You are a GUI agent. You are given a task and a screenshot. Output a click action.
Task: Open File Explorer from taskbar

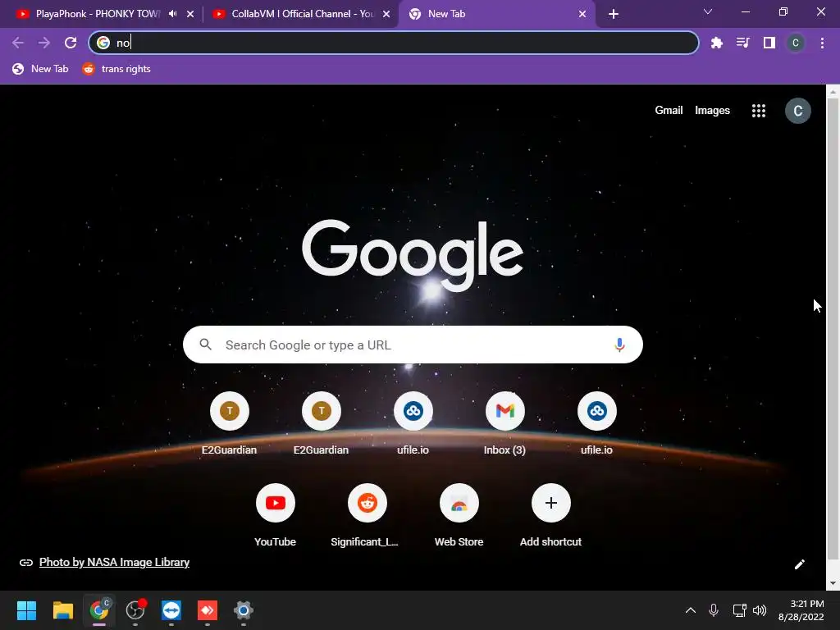coord(62,610)
